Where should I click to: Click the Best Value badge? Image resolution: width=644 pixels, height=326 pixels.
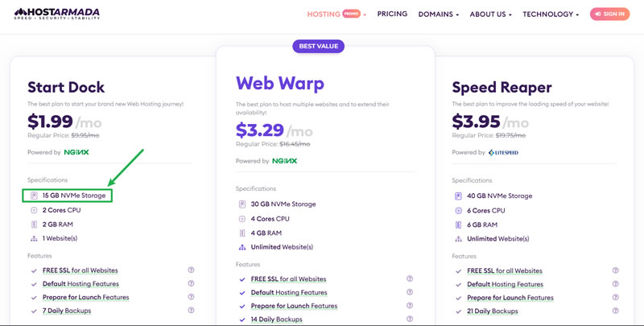pyautogui.click(x=318, y=46)
